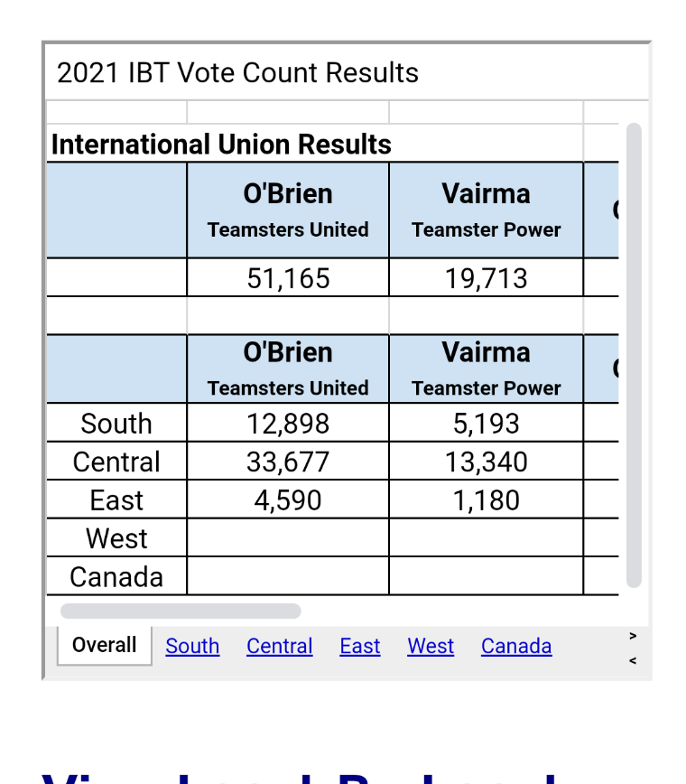Select the South row label cell

116,423
